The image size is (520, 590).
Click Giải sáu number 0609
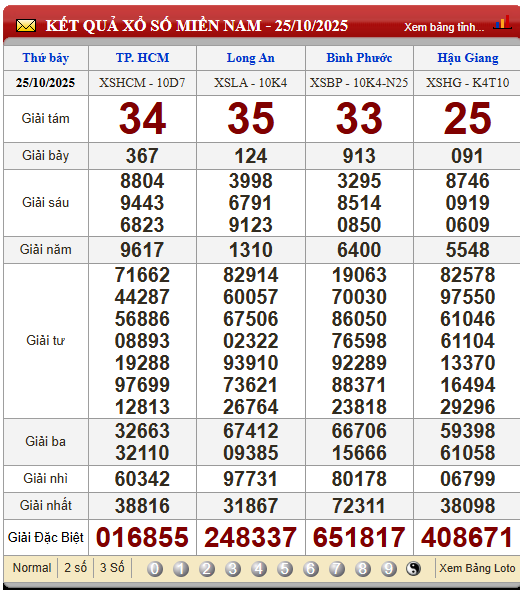tap(468, 225)
